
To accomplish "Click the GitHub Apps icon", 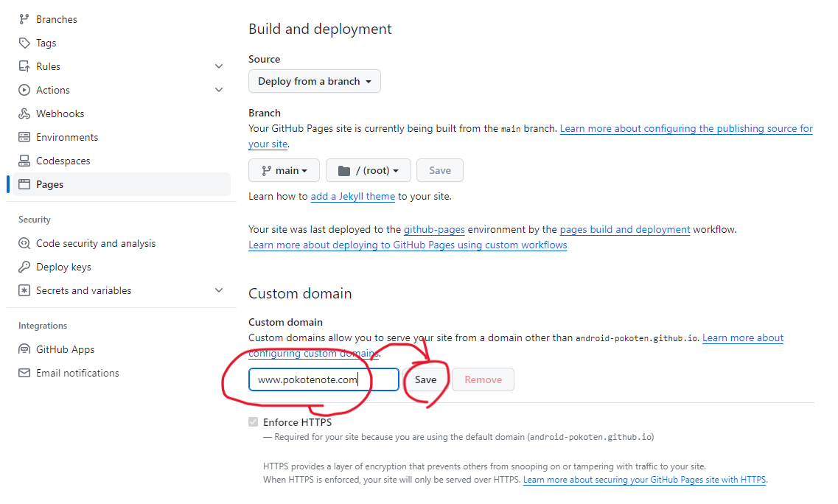I will (x=24, y=349).
